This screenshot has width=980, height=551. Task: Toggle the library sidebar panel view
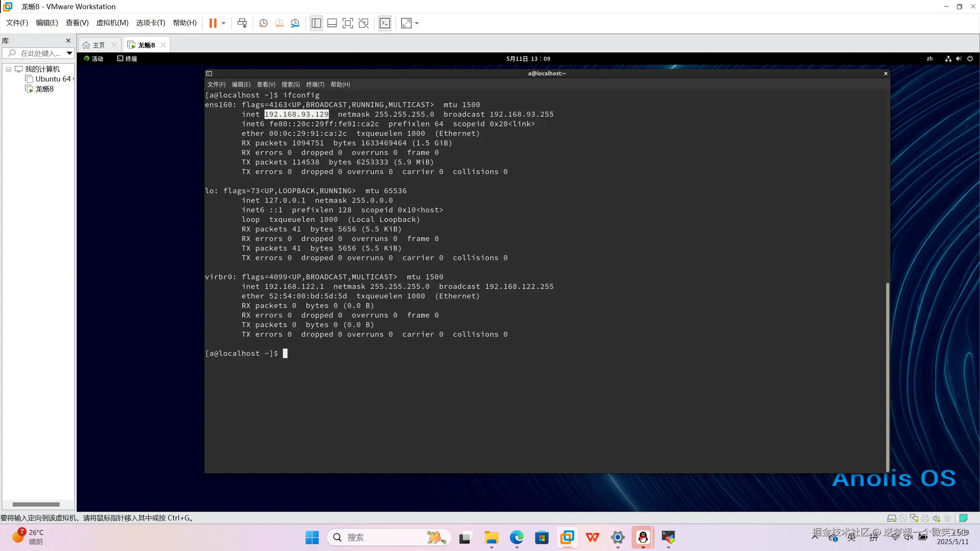pos(316,23)
